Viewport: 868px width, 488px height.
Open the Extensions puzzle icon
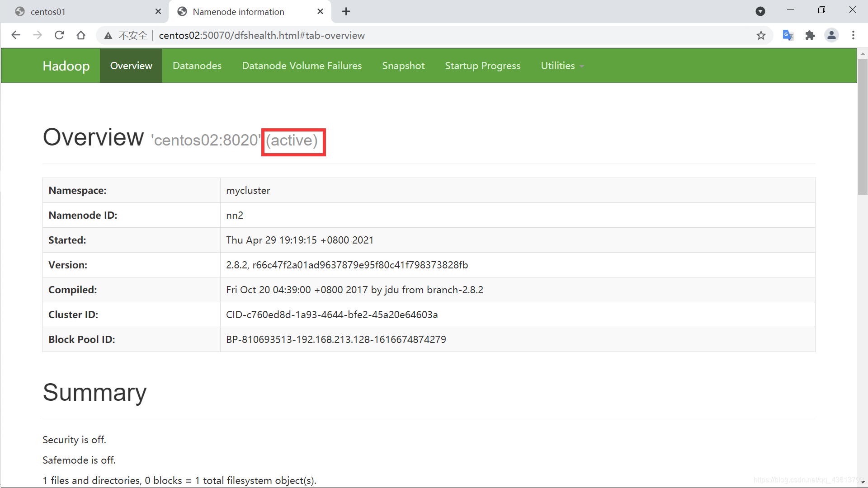tap(810, 35)
